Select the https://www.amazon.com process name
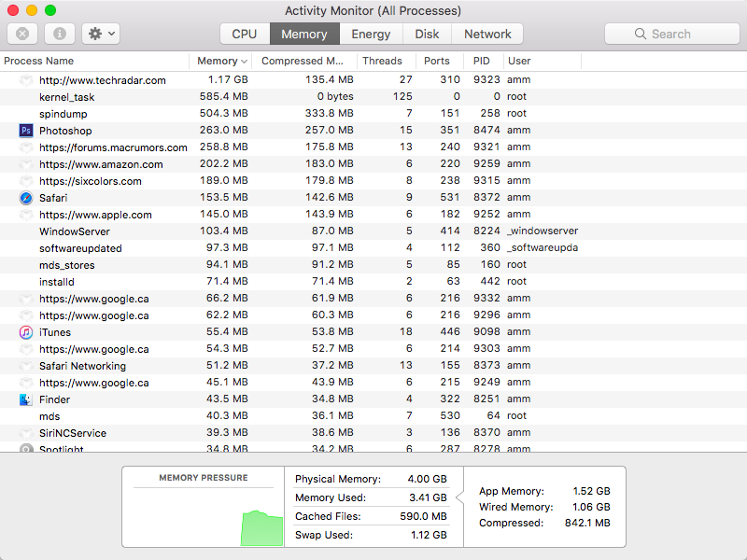The width and height of the screenshot is (747, 560). (x=101, y=164)
